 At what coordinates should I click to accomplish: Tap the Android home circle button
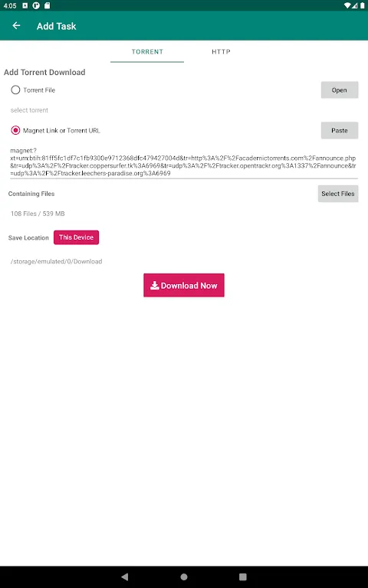[184, 577]
